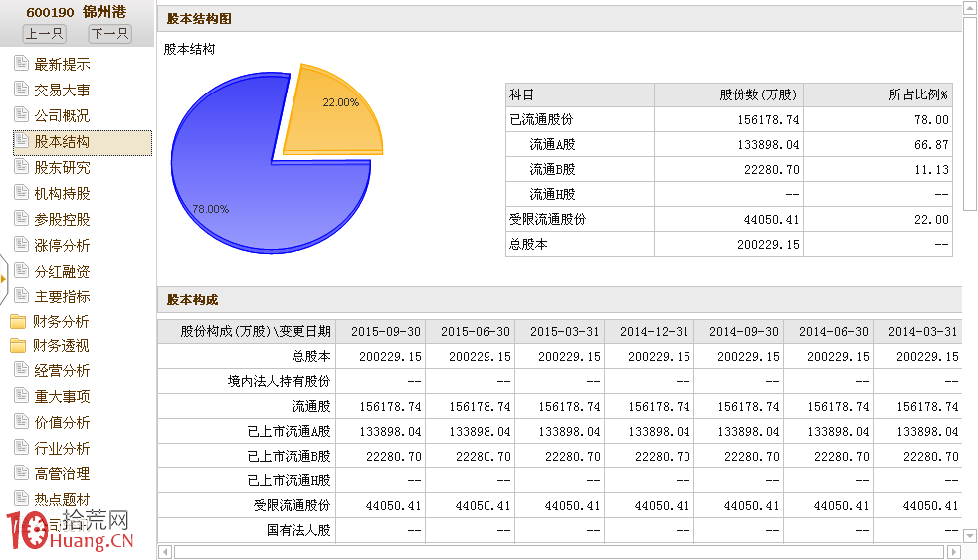Click the 受限流通股份 label in summary table
The image size is (978, 560).
coord(547,219)
